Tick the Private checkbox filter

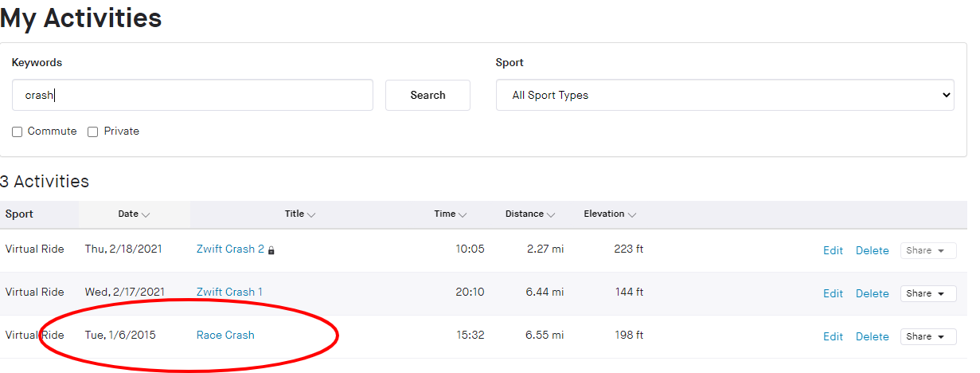pos(92,132)
